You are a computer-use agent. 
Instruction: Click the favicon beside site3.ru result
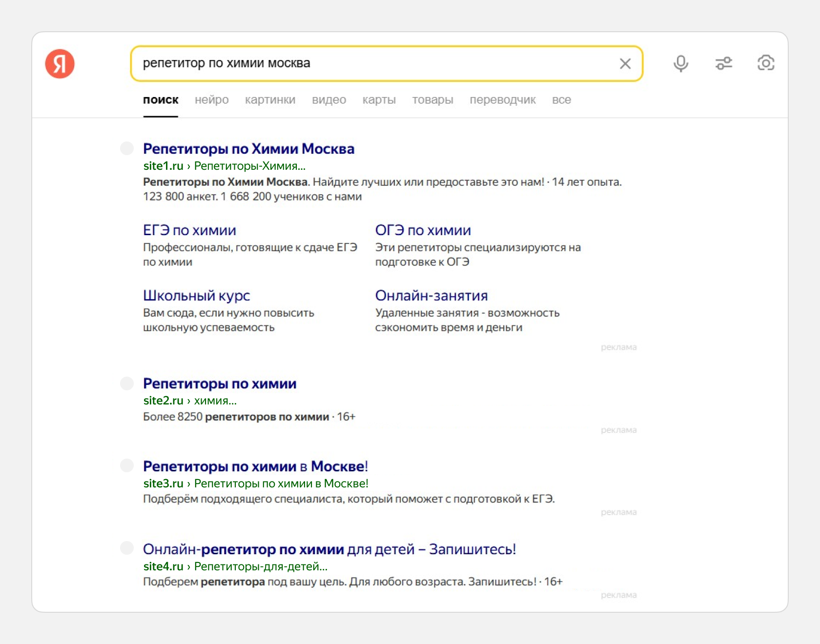tap(127, 465)
